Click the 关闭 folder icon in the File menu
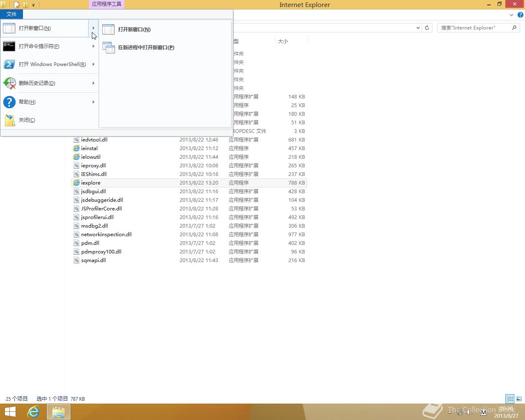525x420 pixels. click(x=9, y=120)
